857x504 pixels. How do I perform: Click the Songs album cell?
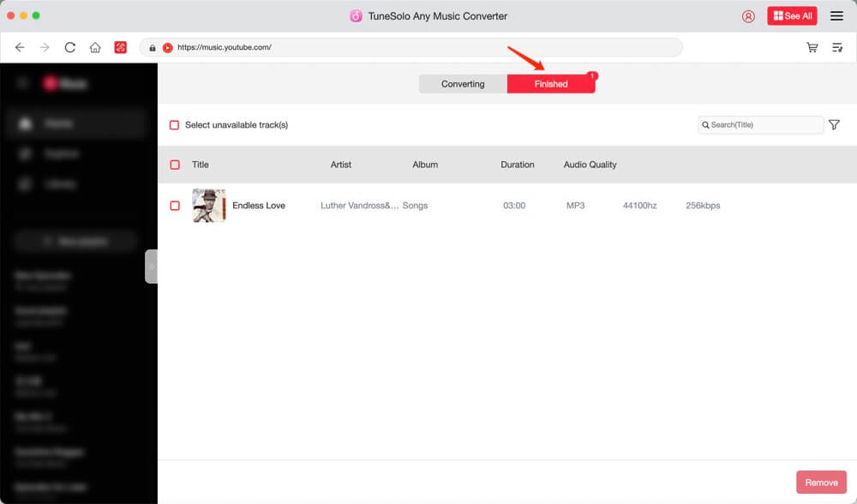point(415,206)
